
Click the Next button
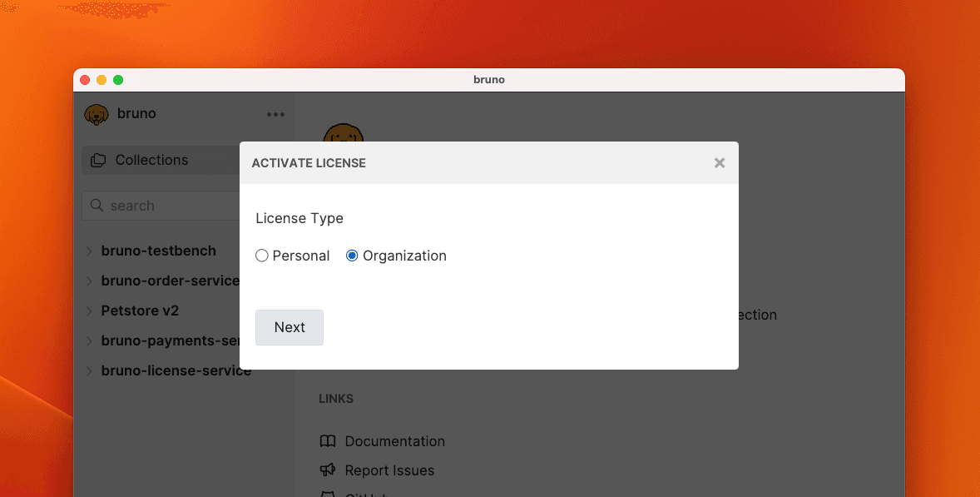pyautogui.click(x=290, y=327)
